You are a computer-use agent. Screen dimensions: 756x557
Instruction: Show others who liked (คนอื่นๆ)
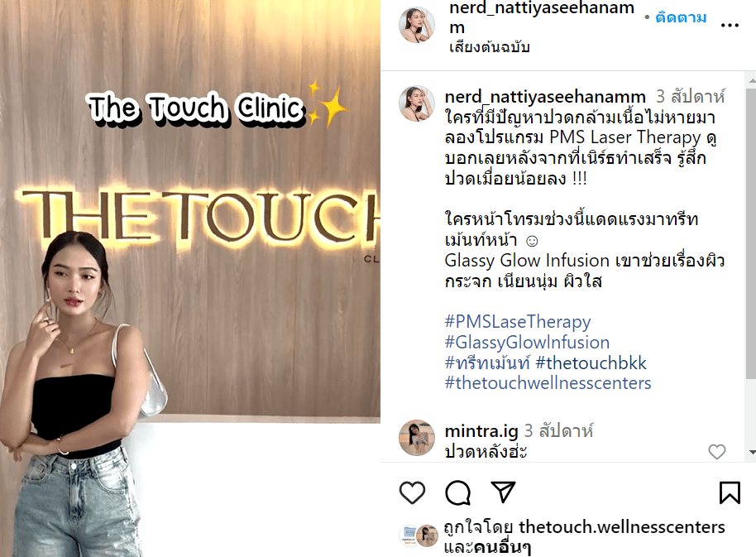pyautogui.click(x=502, y=547)
